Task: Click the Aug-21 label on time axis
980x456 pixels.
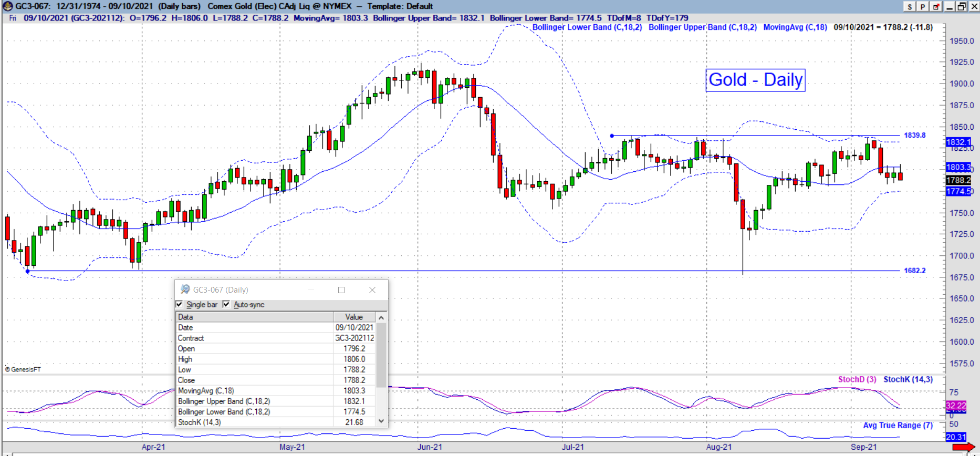Action: click(719, 447)
